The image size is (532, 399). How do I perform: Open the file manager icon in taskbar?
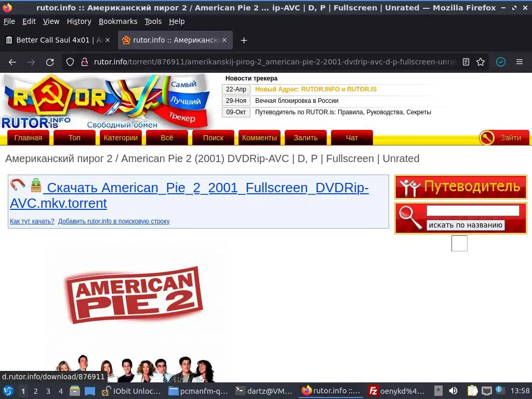coord(75,391)
